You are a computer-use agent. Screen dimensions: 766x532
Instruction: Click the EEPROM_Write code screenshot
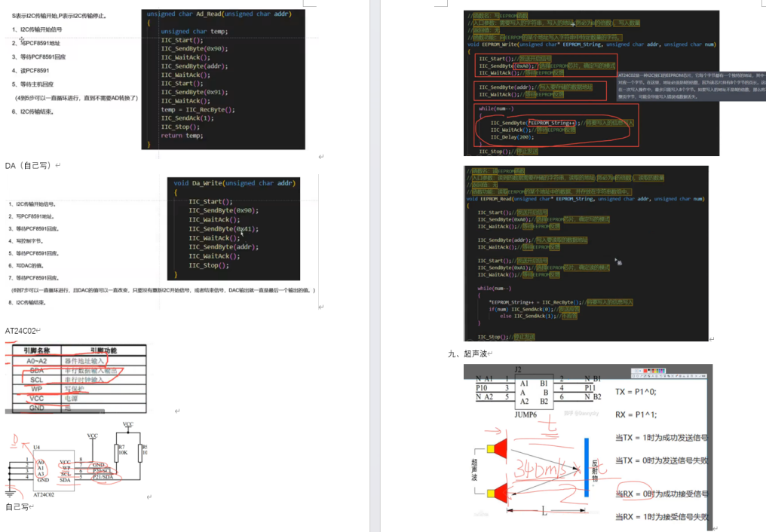pyautogui.click(x=586, y=81)
